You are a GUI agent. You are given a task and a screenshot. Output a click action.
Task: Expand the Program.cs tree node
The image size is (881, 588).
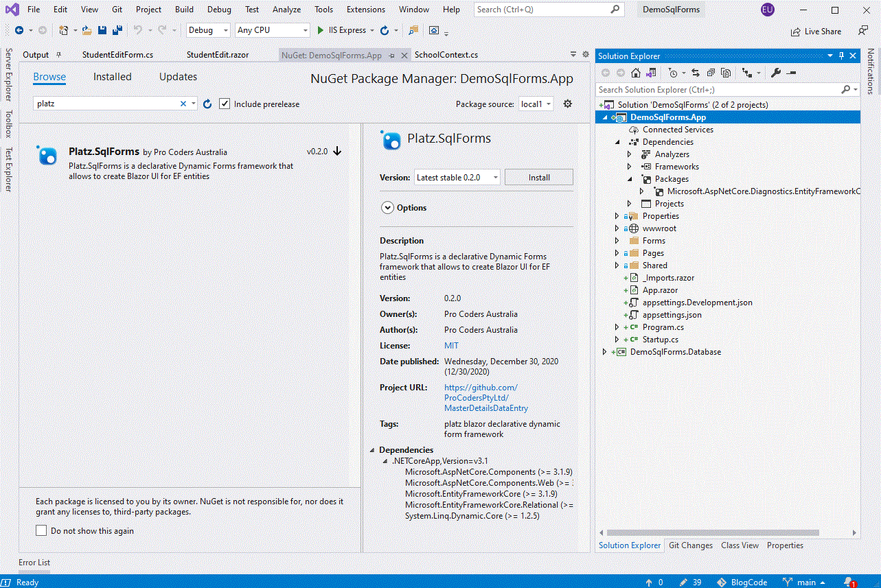tap(617, 327)
